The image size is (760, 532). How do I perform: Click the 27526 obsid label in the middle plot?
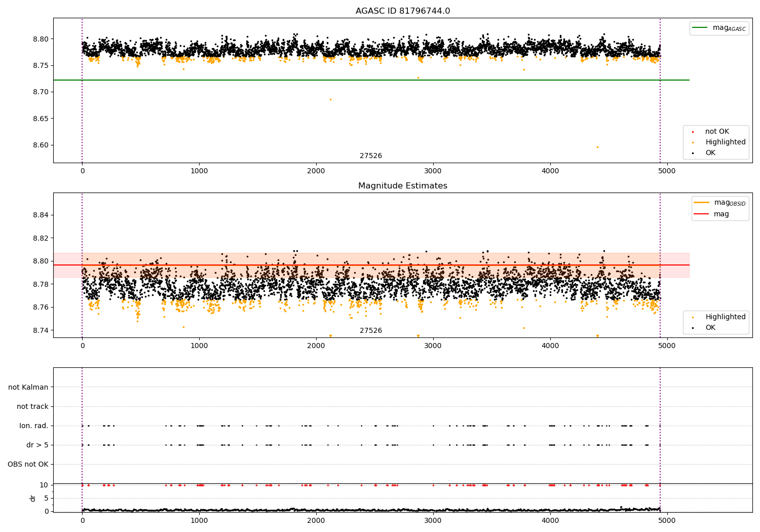click(x=371, y=331)
